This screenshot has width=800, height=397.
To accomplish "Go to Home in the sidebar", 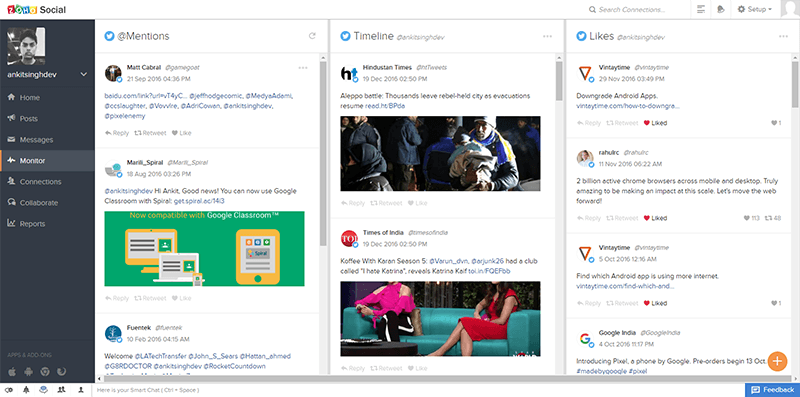I will click(x=47, y=97).
